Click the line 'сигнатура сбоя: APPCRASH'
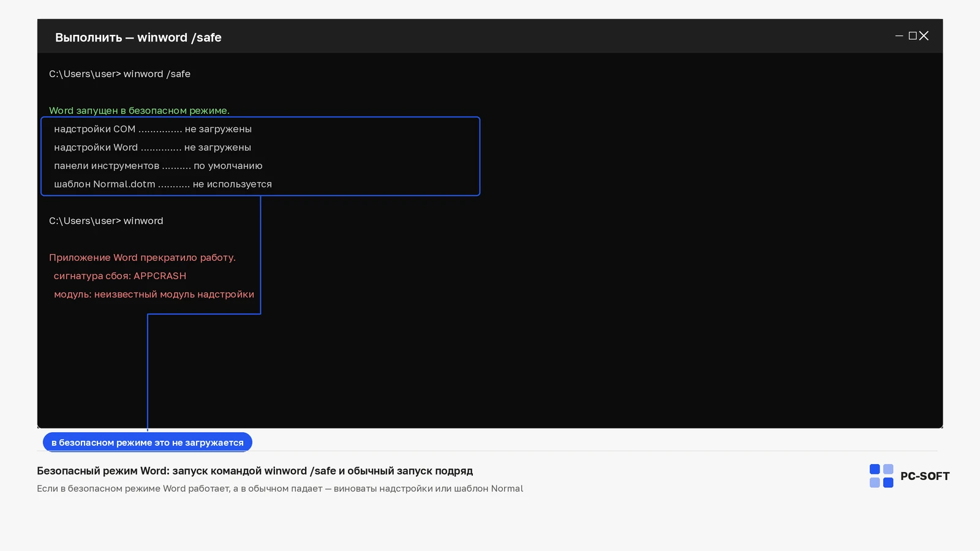The image size is (980, 551). click(x=120, y=276)
